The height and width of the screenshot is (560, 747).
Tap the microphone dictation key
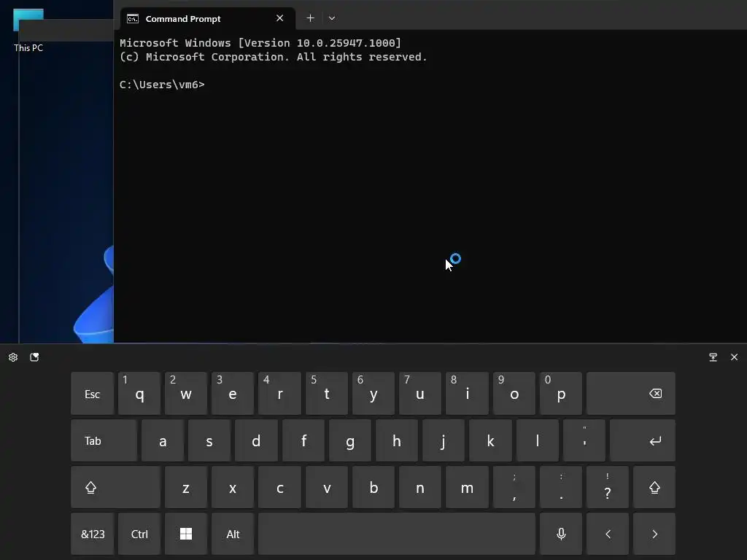561,534
